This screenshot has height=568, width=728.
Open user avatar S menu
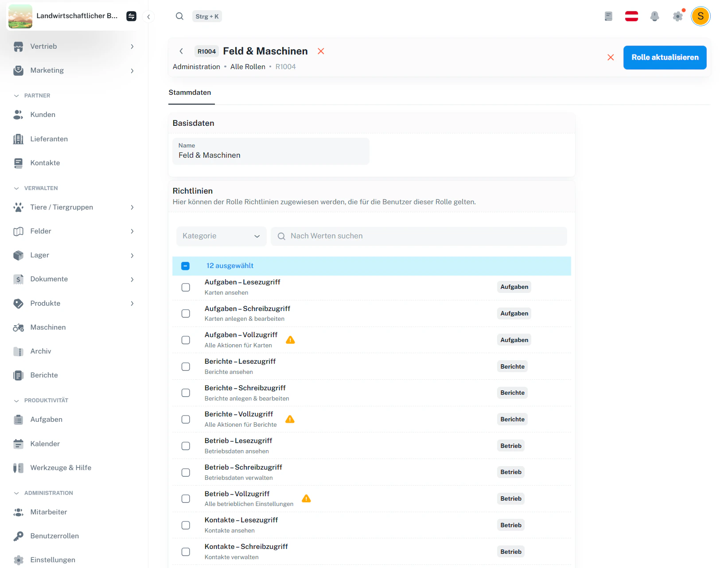click(701, 16)
